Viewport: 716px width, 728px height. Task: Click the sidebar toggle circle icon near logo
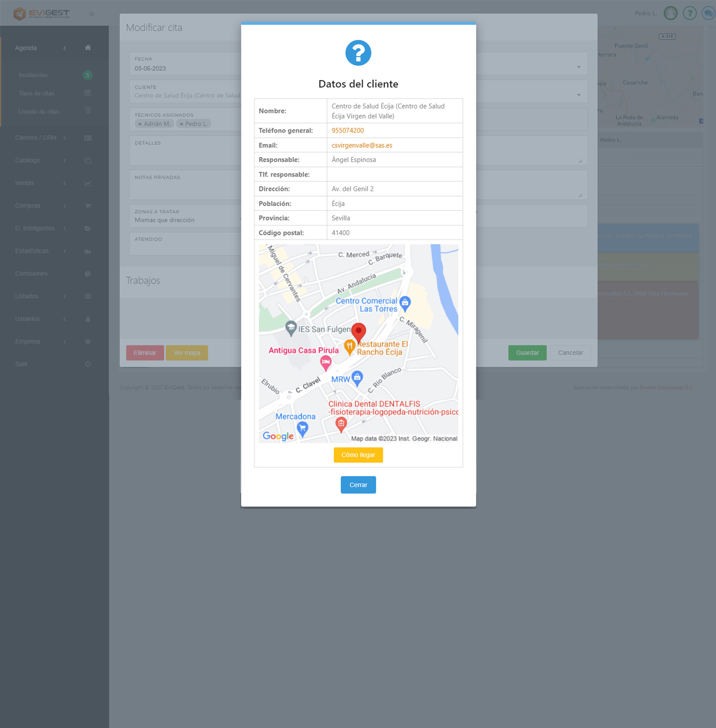tap(91, 14)
